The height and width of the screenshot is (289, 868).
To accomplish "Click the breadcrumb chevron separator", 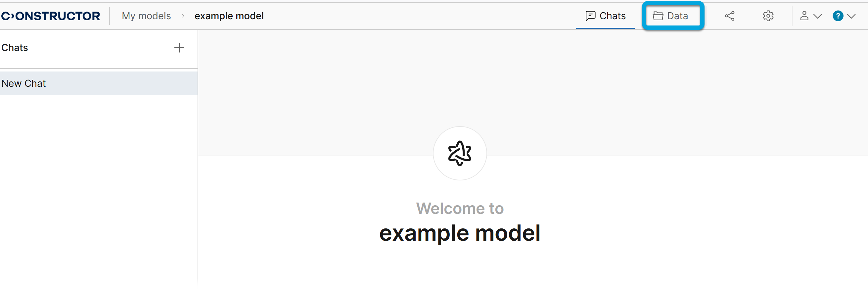I will pos(183,16).
